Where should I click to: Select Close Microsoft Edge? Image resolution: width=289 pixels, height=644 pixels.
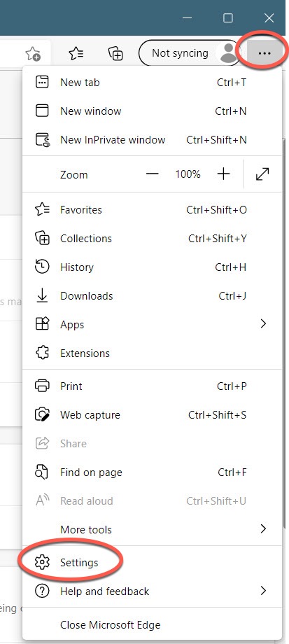152,624
